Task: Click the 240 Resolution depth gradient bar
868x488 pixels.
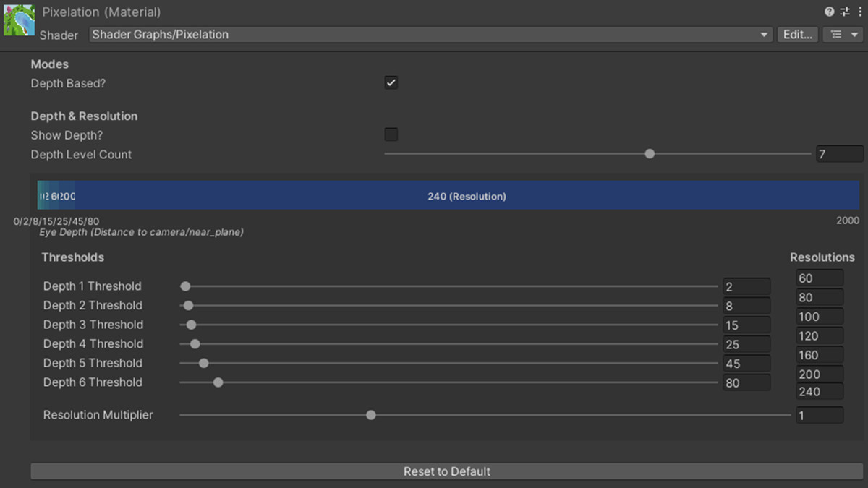Action: (467, 196)
